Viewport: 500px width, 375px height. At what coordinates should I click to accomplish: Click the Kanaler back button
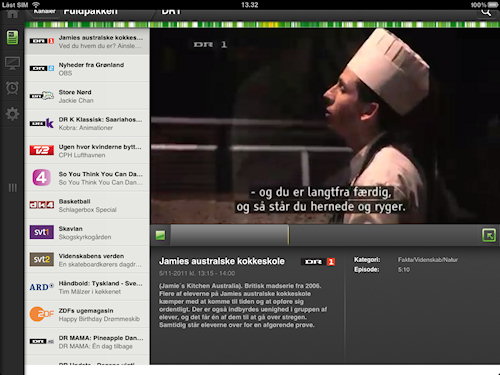pos(44,12)
